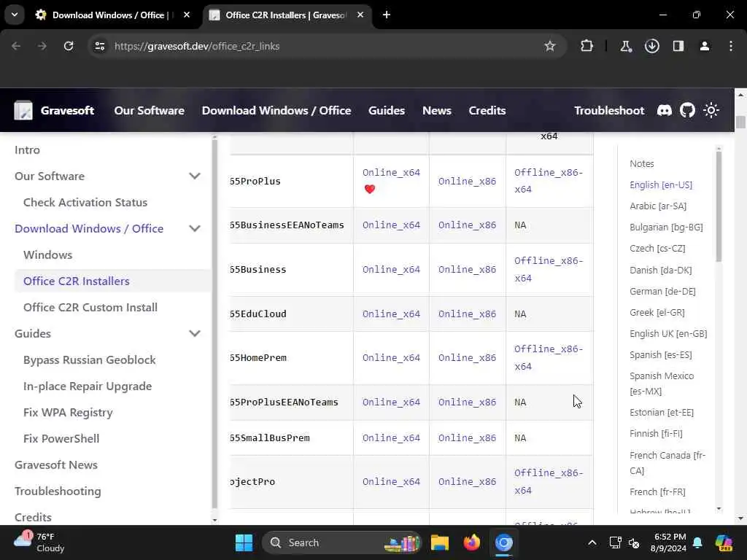
Task: Download Offline_x86-x64 for 365Business
Action: tap(549, 270)
